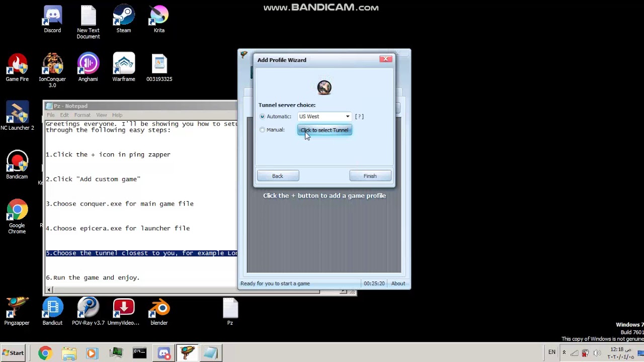Click '4.Choose epicera.exe for launcher file'

tap(118, 228)
